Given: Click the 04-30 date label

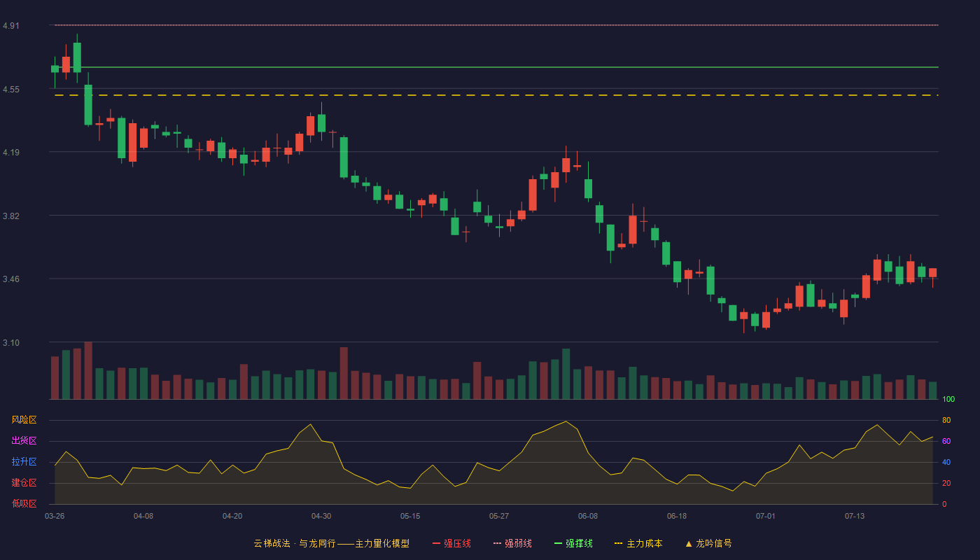Looking at the screenshot, I should pyautogui.click(x=321, y=516).
